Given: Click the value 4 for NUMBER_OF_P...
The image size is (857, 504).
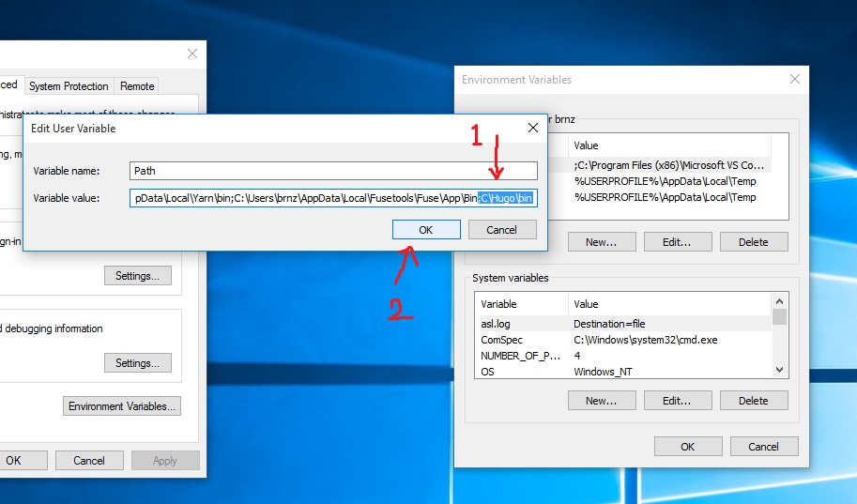Looking at the screenshot, I should 577,356.
